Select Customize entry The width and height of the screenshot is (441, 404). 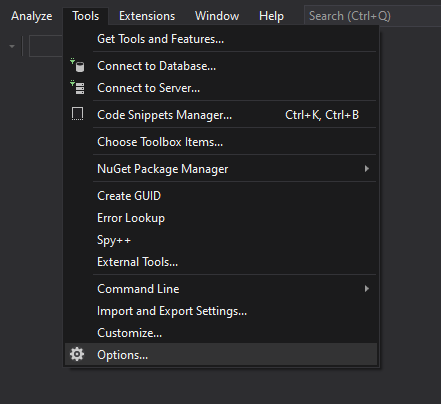[221, 333]
